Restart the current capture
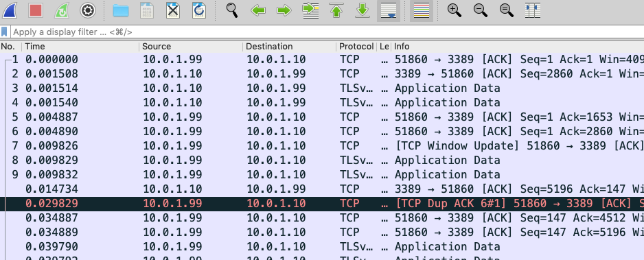The image size is (644, 260). (62, 10)
